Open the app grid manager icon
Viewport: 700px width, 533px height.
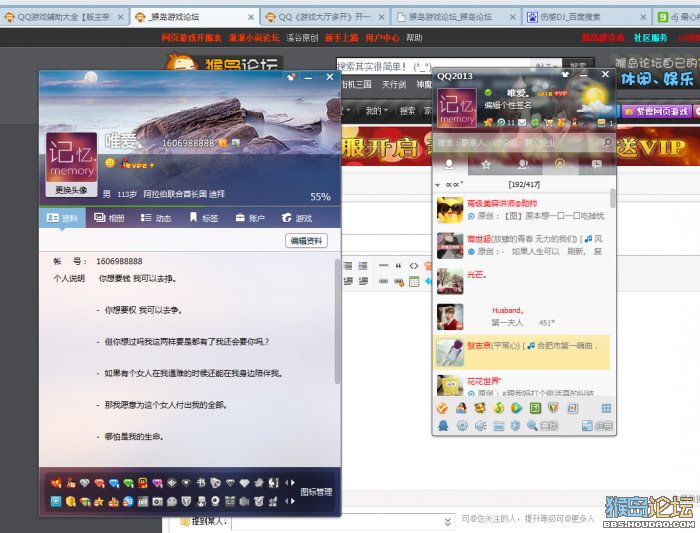click(x=607, y=408)
